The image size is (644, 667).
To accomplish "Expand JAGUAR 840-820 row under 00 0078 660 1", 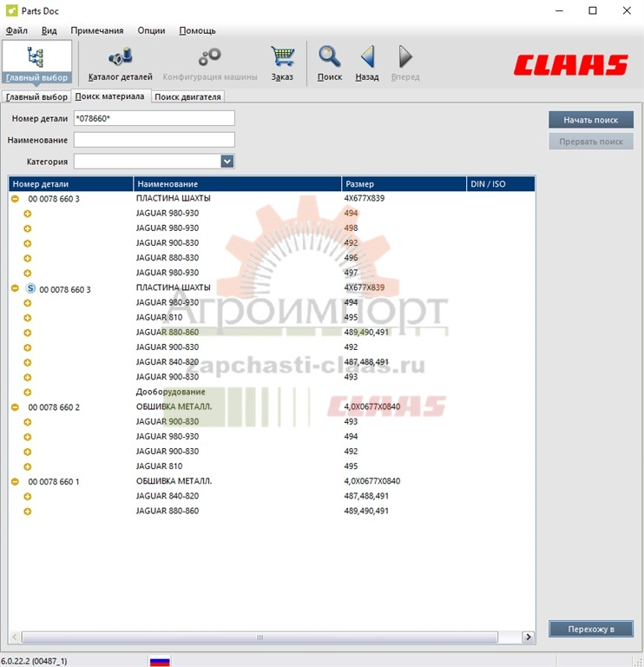I will tap(28, 497).
